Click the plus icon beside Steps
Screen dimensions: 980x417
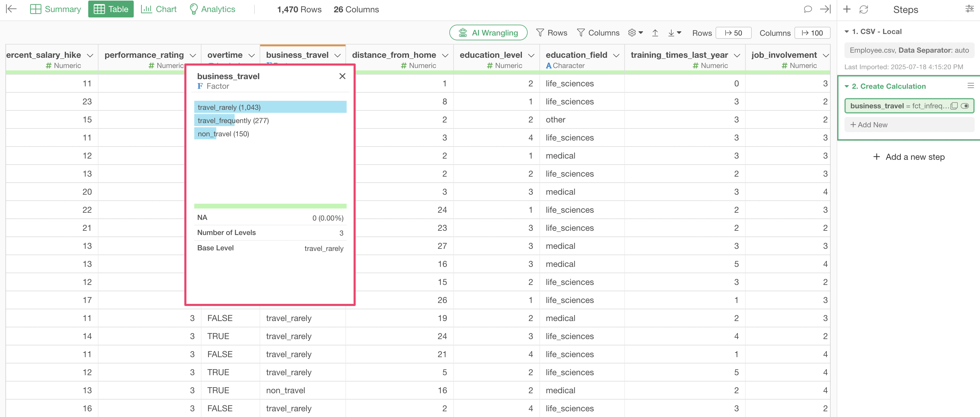coord(847,9)
